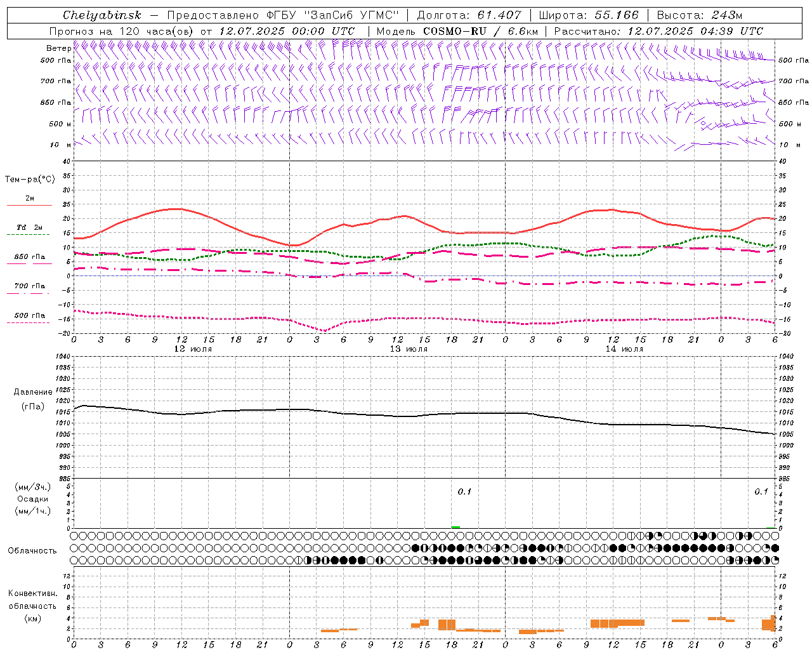Click the '2м' temperature legend entry

(30, 198)
